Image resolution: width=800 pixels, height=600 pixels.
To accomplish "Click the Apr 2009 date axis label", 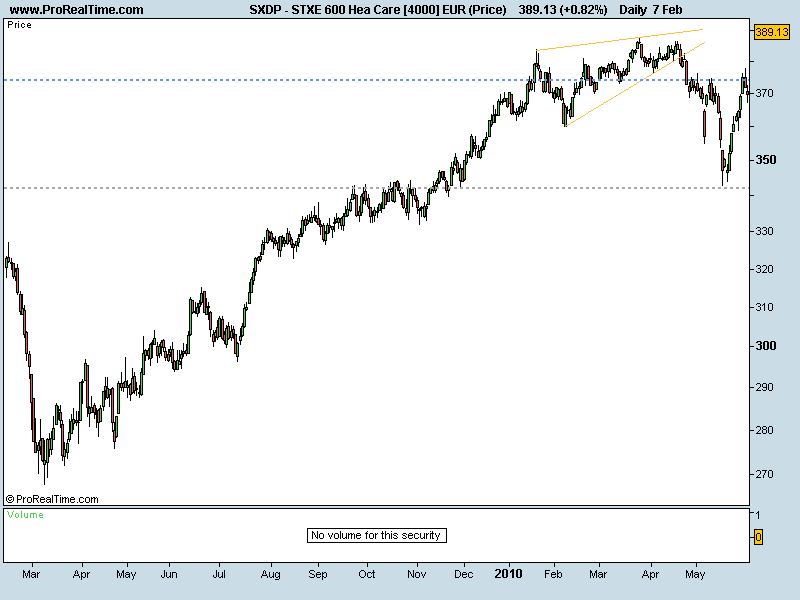I will point(81,574).
